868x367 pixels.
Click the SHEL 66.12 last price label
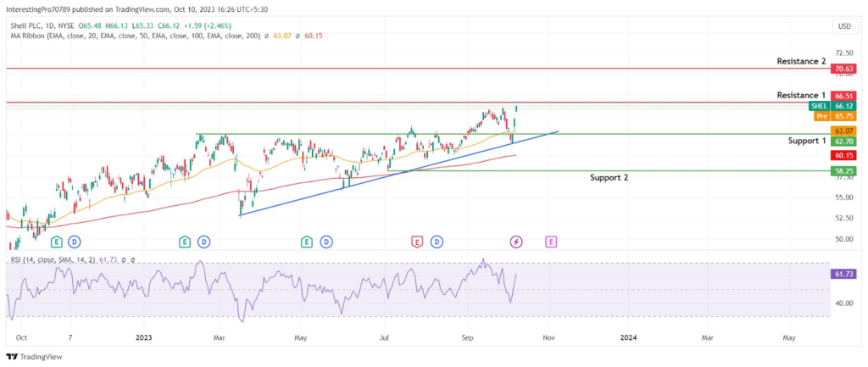[832, 106]
